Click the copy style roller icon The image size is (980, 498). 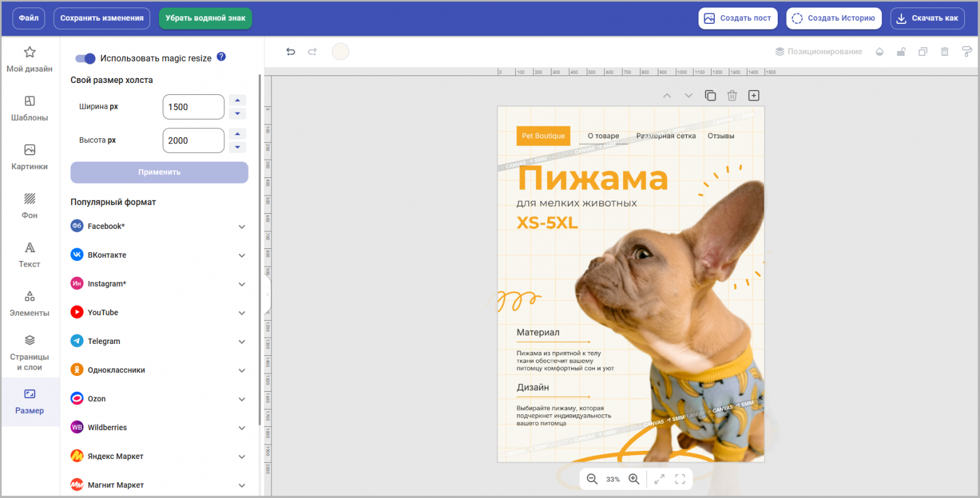966,52
